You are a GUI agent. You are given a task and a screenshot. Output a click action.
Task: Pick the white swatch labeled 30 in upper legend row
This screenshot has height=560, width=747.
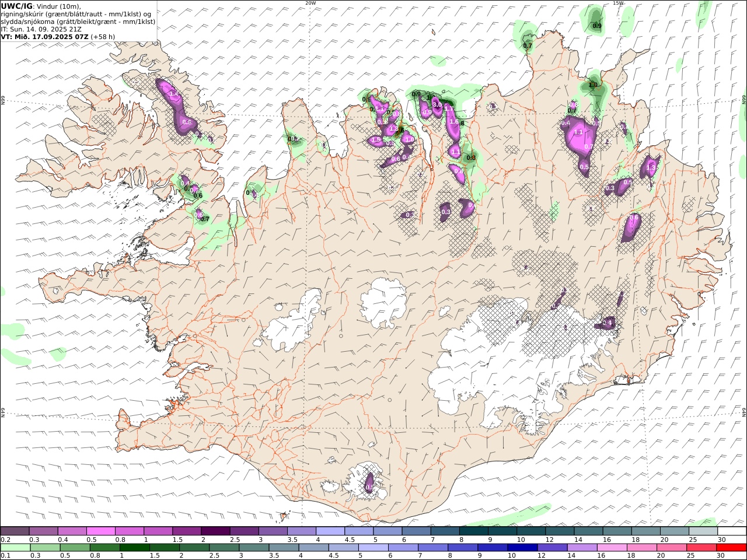coord(731,531)
